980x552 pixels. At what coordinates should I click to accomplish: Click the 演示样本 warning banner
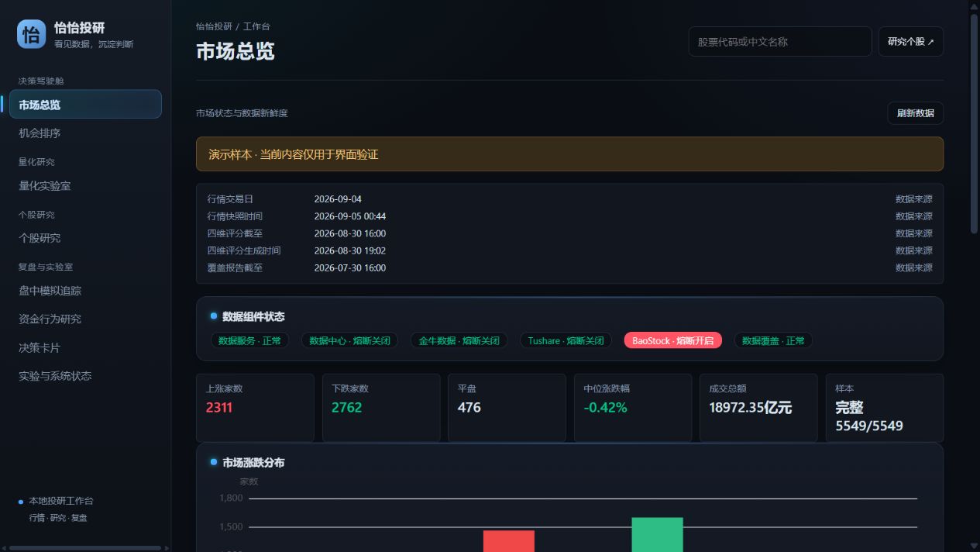tap(569, 154)
